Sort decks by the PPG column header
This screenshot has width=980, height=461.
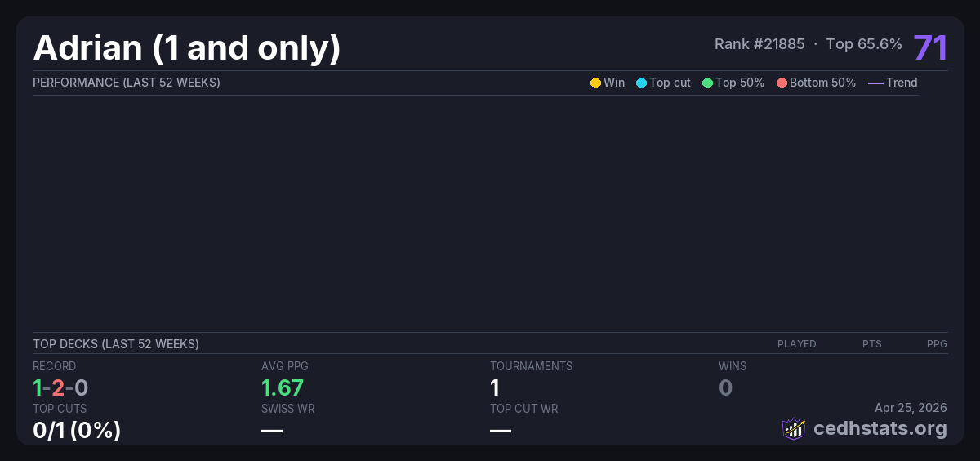click(937, 344)
